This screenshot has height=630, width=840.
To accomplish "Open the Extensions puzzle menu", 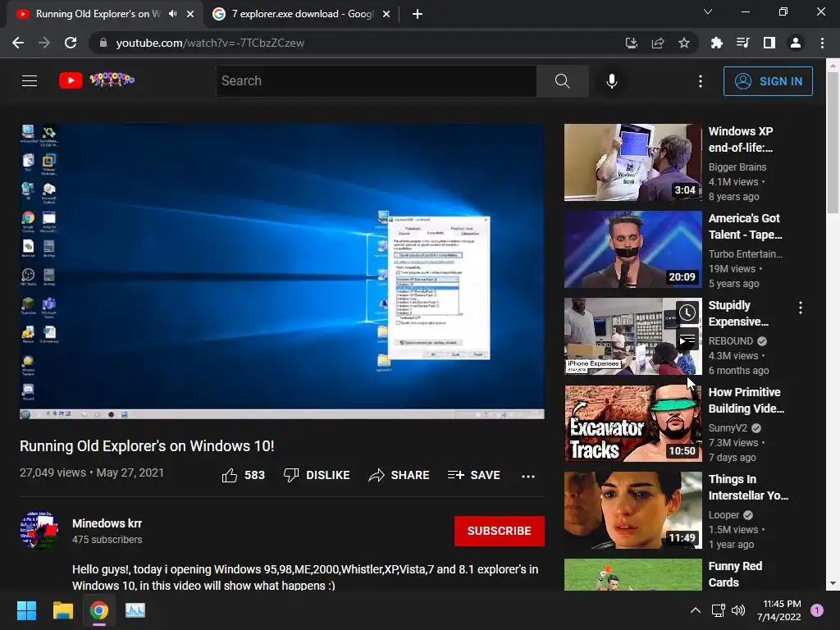I will [716, 43].
